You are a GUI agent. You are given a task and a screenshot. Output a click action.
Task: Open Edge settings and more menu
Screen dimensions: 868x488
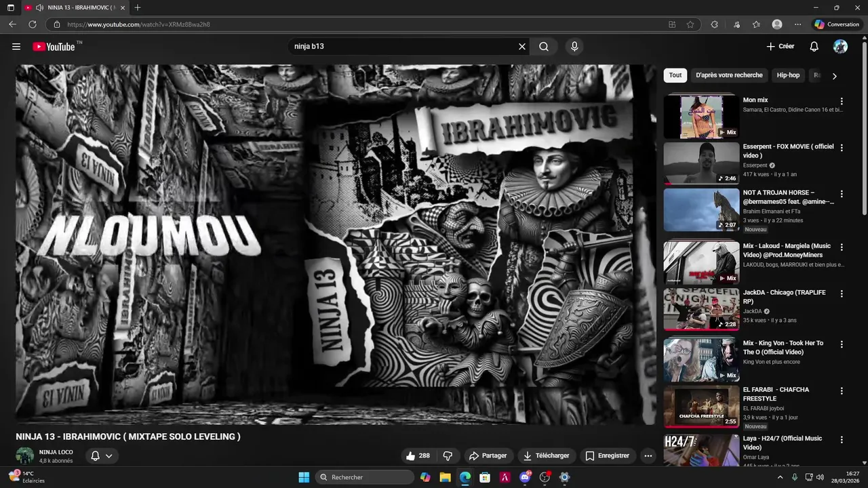tap(797, 24)
